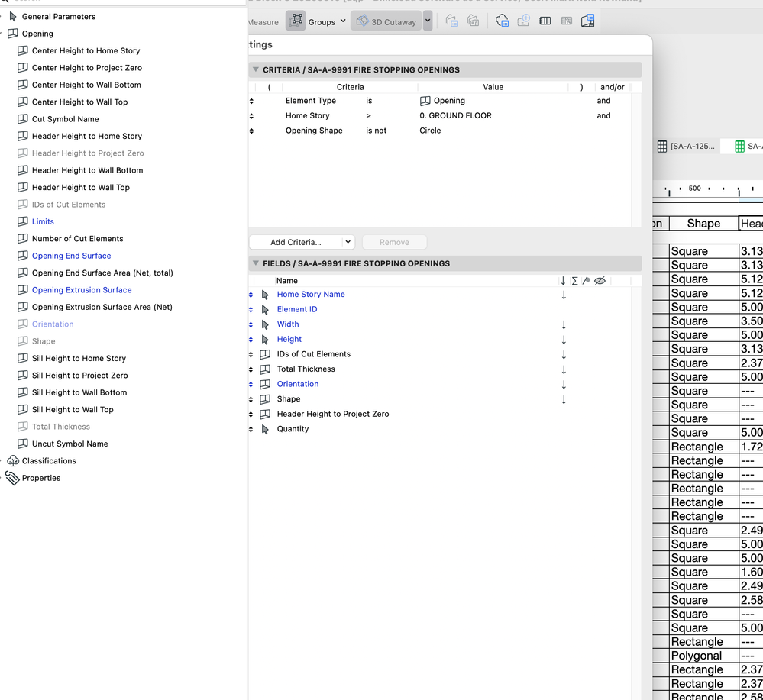Choose Opening End Surface parameter
Image resolution: width=763 pixels, height=700 pixels.
[71, 256]
